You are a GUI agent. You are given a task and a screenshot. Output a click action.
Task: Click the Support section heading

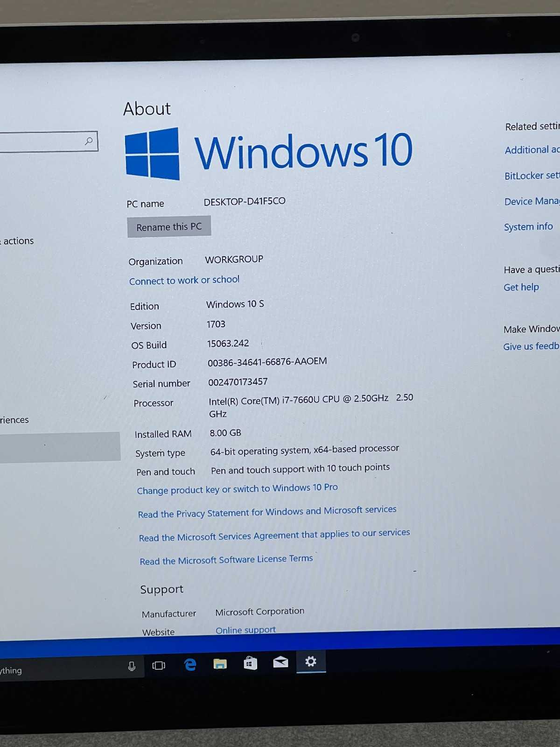pyautogui.click(x=162, y=590)
